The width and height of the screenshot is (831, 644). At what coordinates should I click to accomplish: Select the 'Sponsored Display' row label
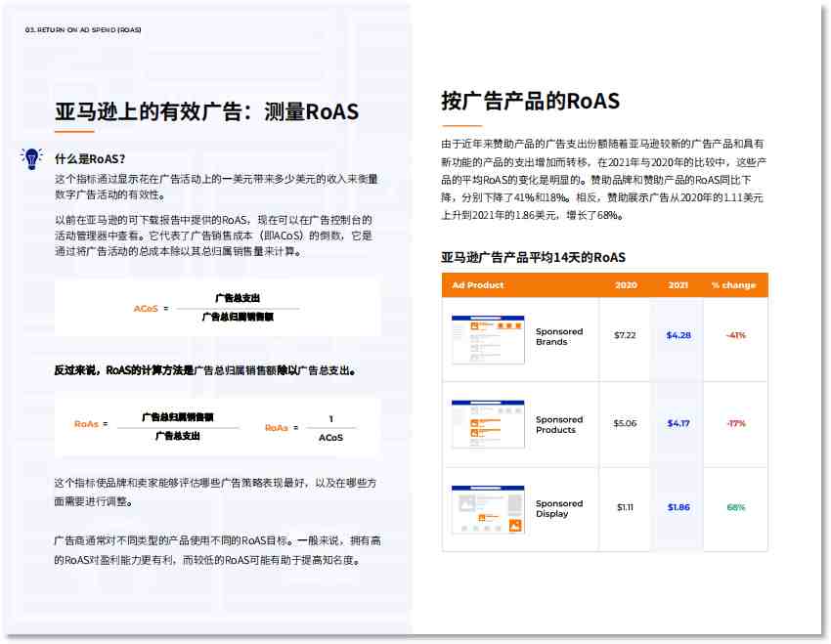tap(559, 508)
